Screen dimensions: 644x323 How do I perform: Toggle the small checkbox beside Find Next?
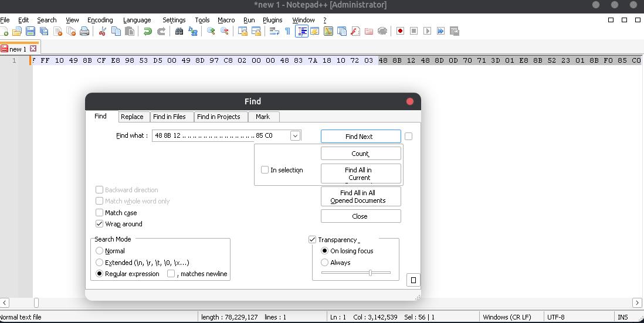pyautogui.click(x=408, y=136)
